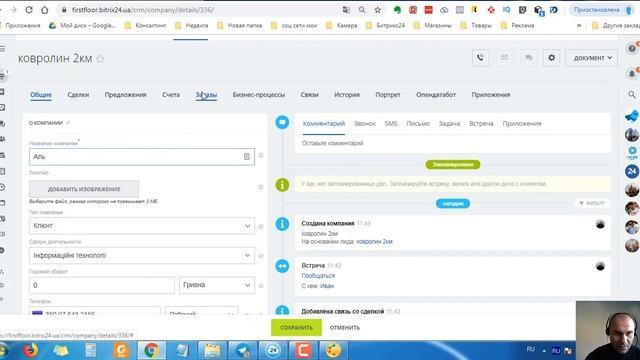Open the settings gear button
This screenshot has width=640, height=360.
coord(551,58)
